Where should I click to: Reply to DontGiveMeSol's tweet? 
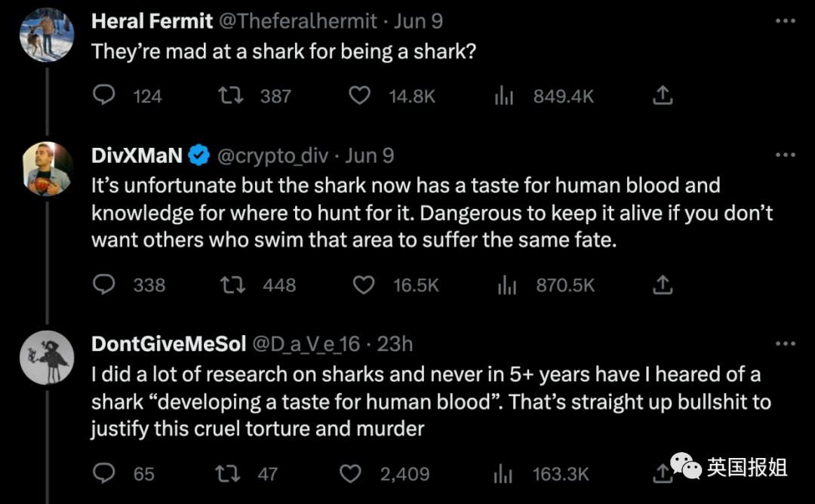tap(104, 473)
